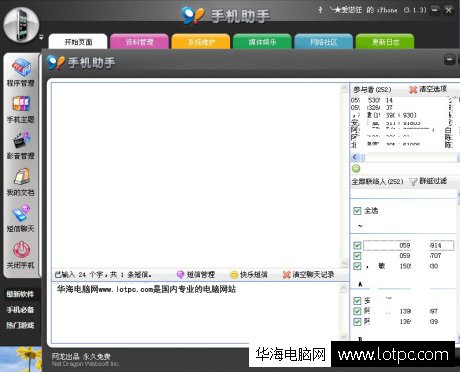Click 清空选项 button label

pyautogui.click(x=433, y=89)
